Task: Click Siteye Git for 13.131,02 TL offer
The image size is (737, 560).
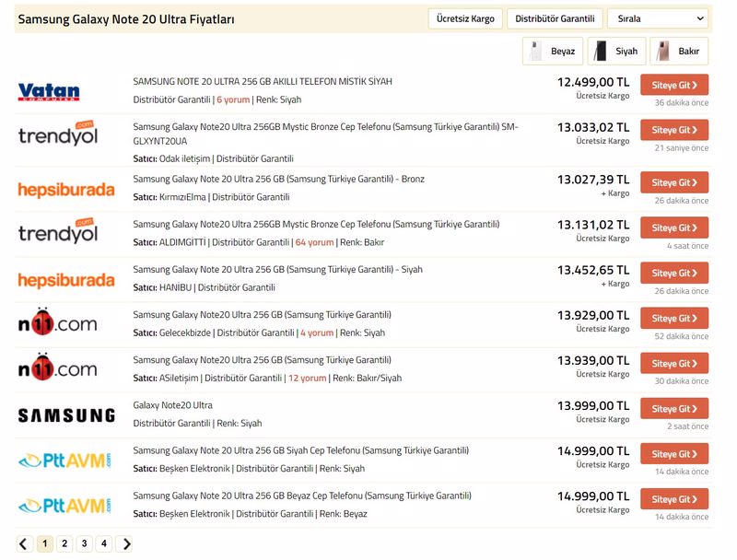Action: coord(674,227)
